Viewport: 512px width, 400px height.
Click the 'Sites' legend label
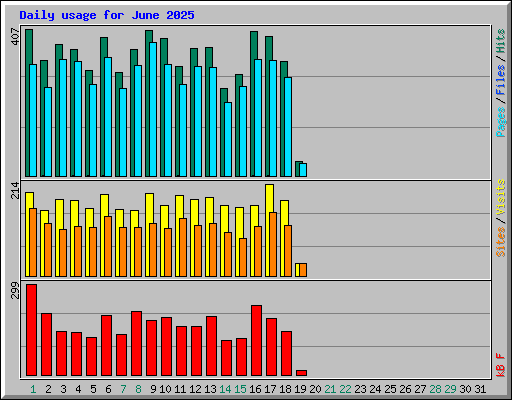pyautogui.click(x=501, y=242)
